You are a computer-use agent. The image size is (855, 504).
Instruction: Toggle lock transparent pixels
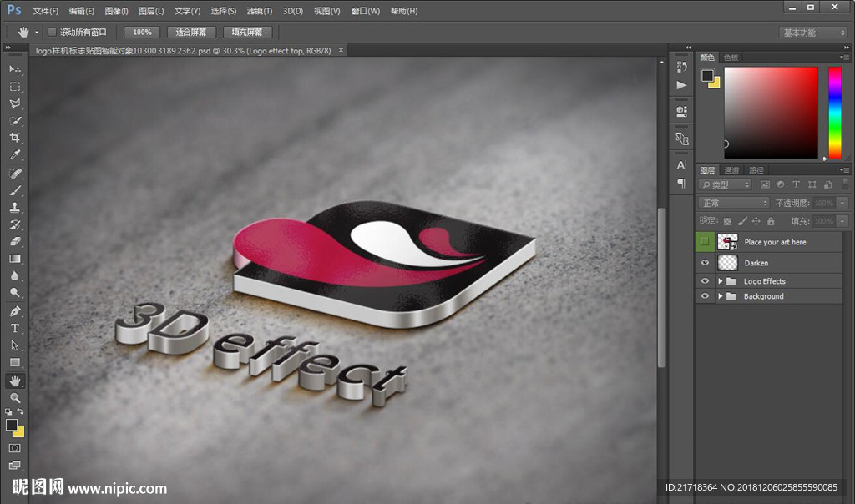point(727,221)
